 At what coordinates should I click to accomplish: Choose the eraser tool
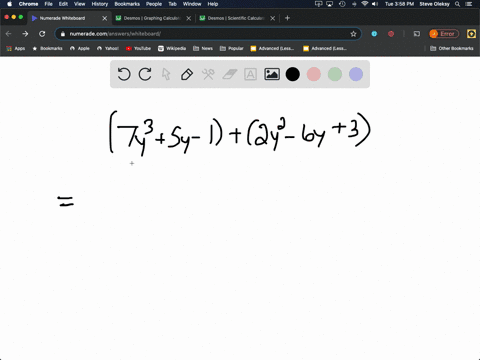point(230,74)
